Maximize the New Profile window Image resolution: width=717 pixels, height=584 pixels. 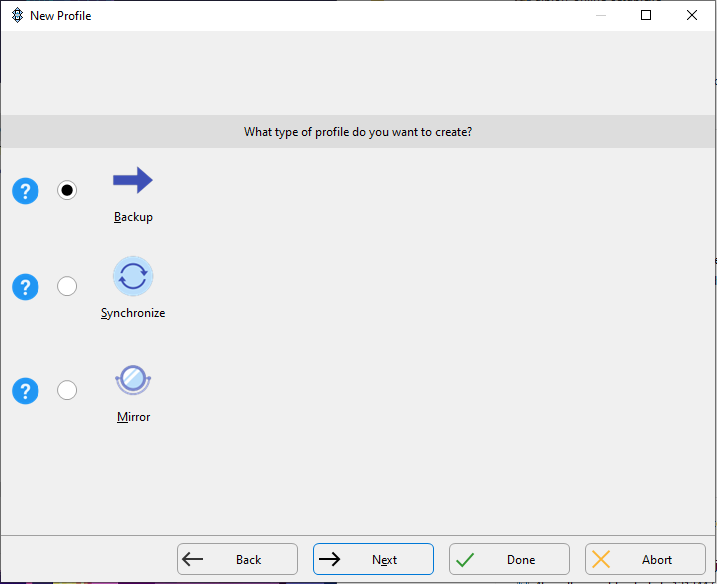646,15
